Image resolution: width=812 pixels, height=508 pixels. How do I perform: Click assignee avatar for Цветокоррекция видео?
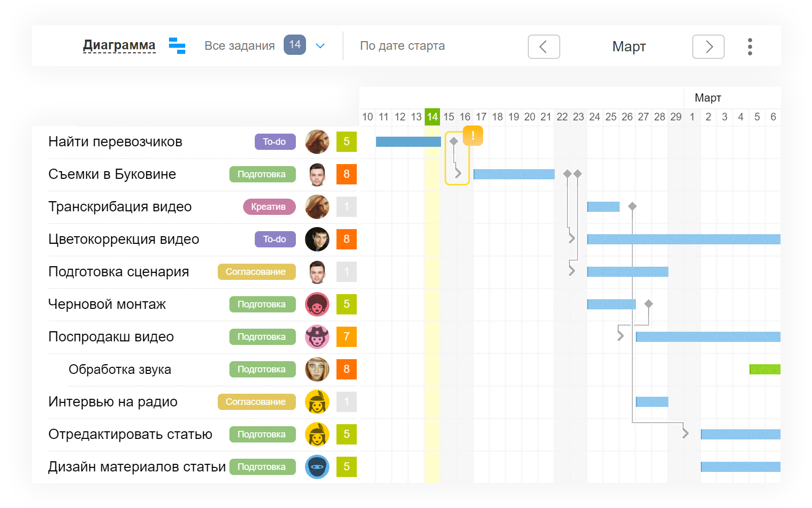[x=317, y=239]
